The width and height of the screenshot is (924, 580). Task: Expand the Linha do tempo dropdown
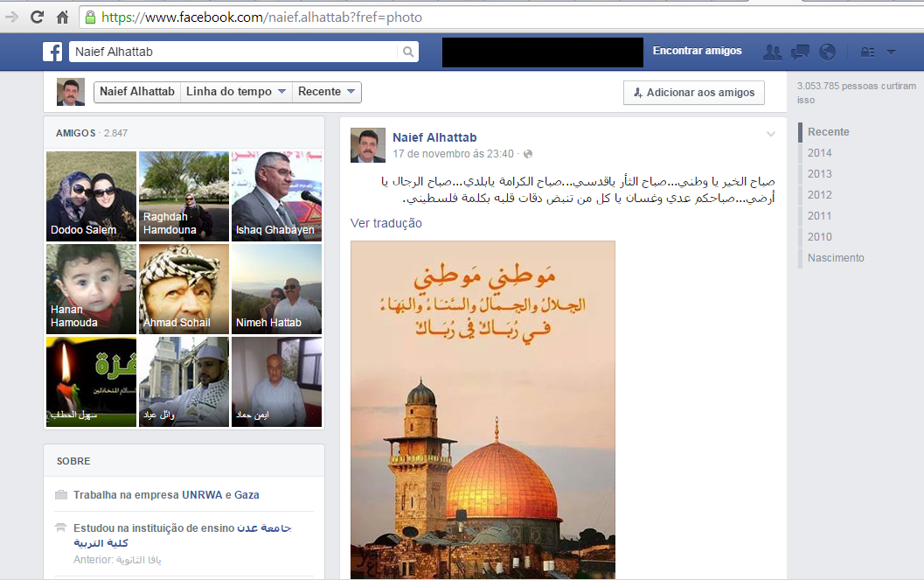click(x=236, y=92)
